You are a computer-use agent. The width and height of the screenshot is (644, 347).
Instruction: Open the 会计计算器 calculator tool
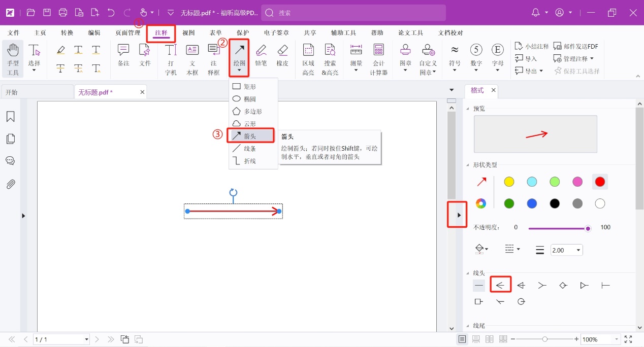(378, 58)
